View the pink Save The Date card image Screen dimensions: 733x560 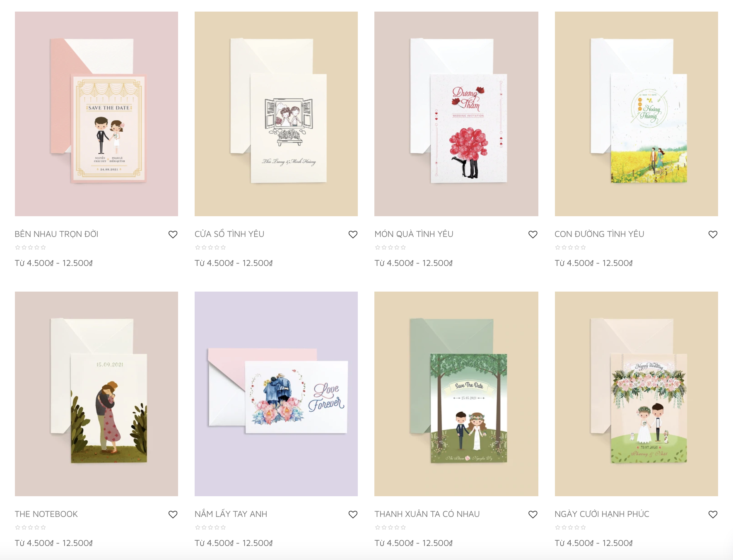(96, 114)
